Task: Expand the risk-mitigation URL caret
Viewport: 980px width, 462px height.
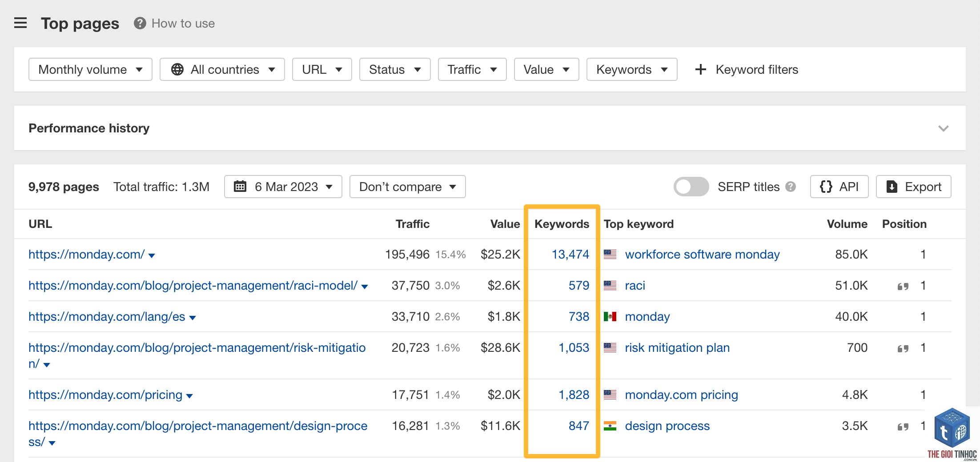Action: tap(47, 365)
